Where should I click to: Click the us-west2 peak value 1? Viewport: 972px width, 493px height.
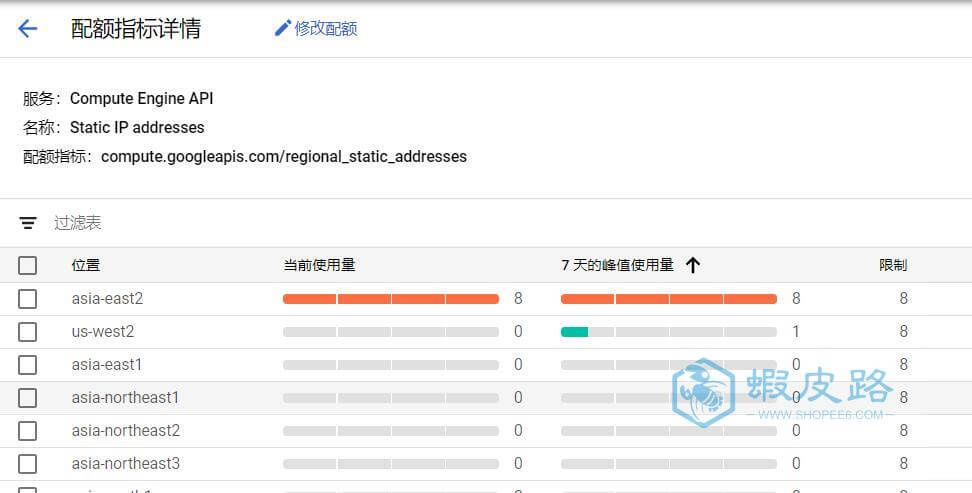click(796, 332)
